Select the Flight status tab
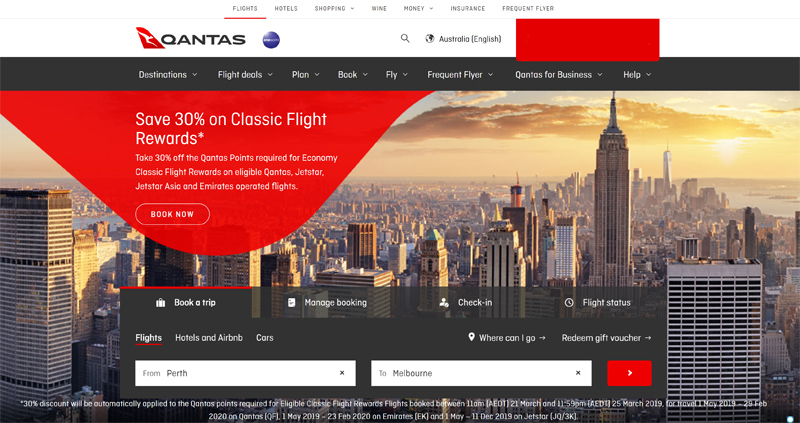The image size is (800, 423). point(597,302)
